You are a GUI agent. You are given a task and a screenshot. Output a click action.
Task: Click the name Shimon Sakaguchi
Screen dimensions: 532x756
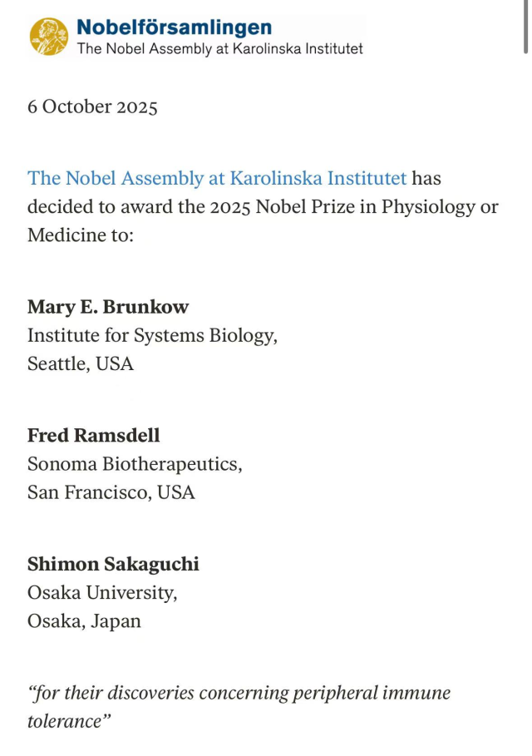(x=113, y=565)
